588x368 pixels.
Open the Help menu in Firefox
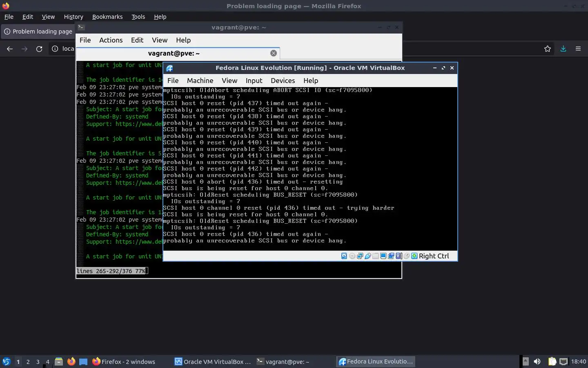coord(160,17)
